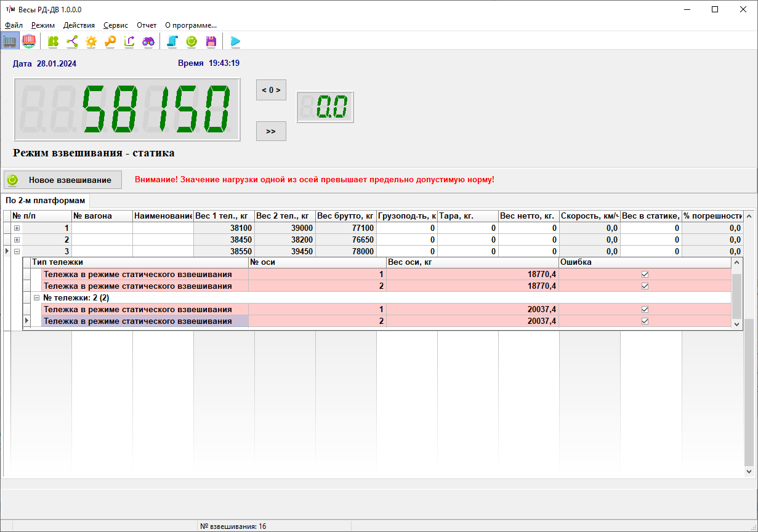Viewport: 758px width, 532px height.
Task: Toggle error checkbox in the selected axle row
Action: tap(645, 321)
